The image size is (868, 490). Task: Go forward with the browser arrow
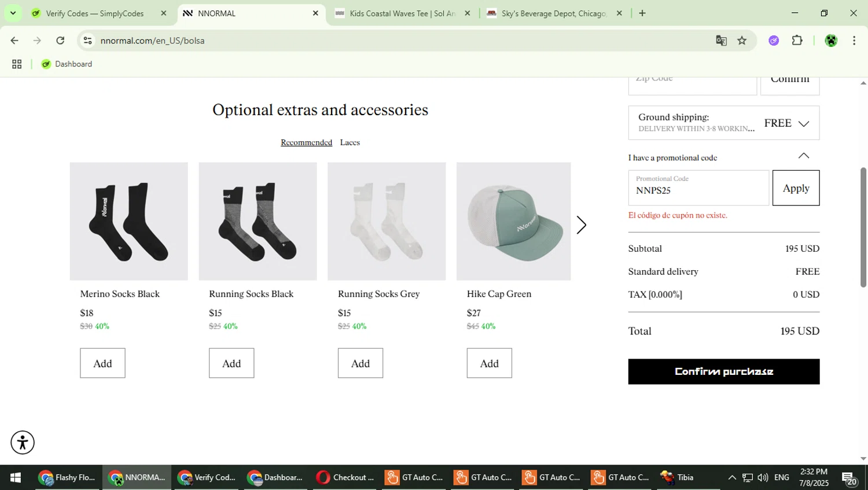point(37,40)
